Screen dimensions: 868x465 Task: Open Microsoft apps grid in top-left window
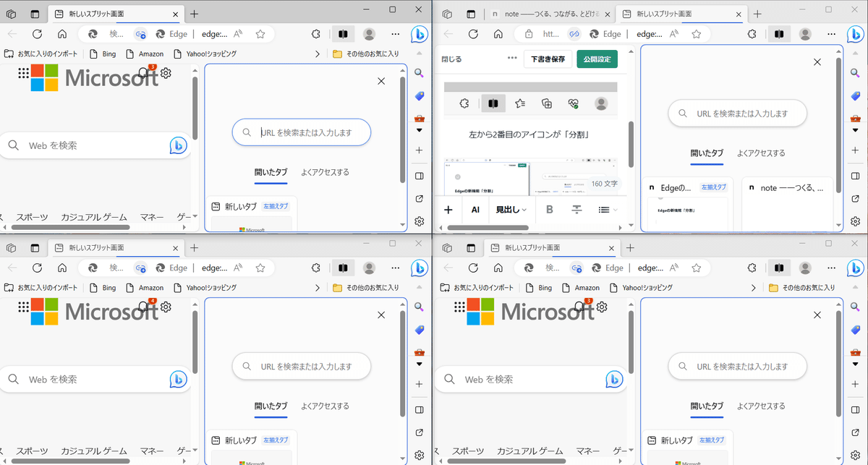[x=23, y=73]
